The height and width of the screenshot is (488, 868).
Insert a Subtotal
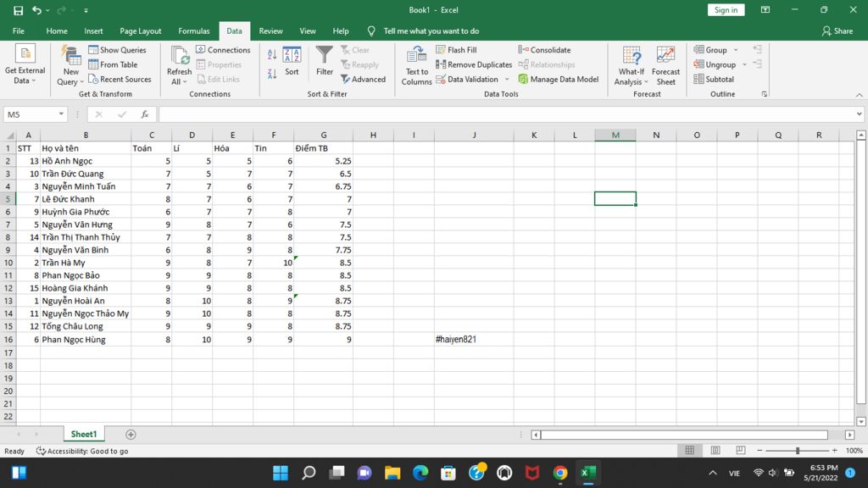(714, 79)
